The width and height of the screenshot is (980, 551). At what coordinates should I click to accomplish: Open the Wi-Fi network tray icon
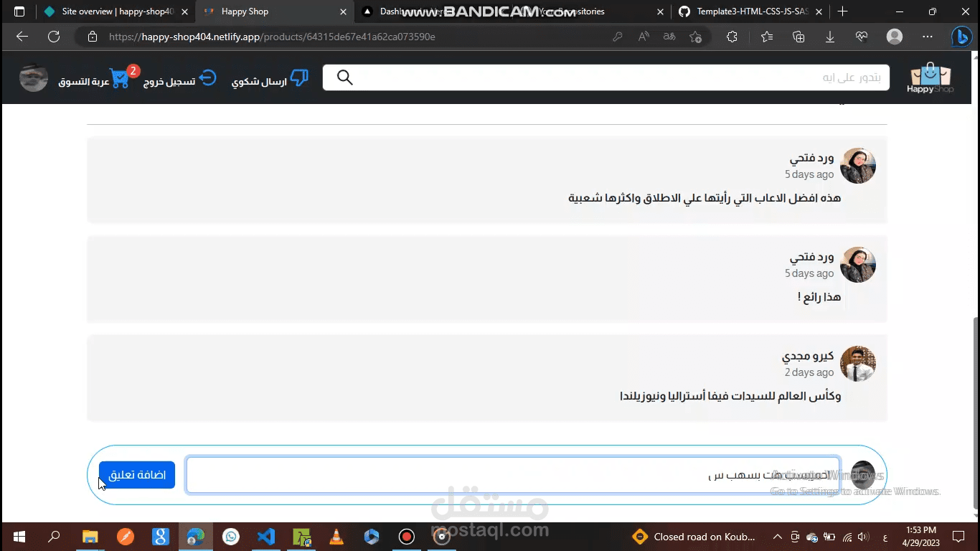847,537
